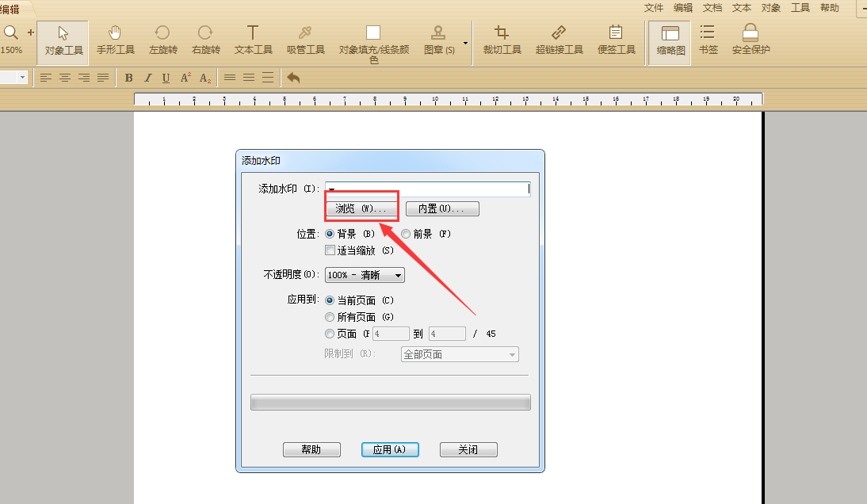The width and height of the screenshot is (867, 504).
Task: Expand the 图章 stamp dropdown arrow
Action: click(465, 43)
